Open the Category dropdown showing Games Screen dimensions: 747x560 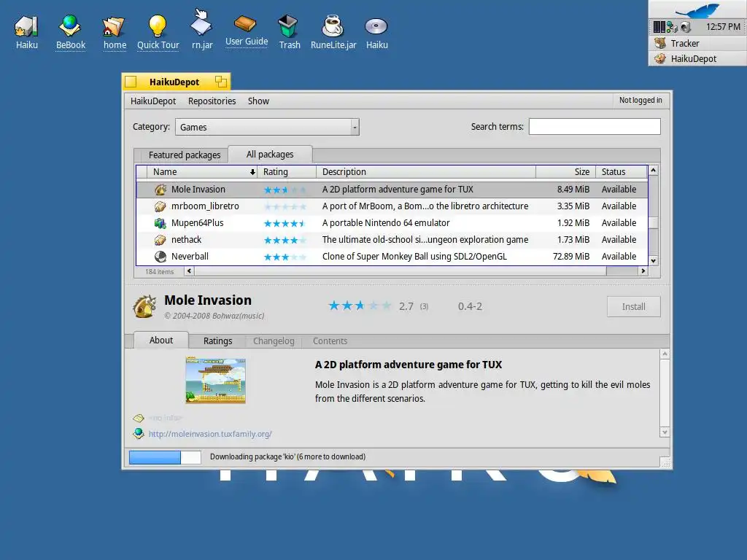267,127
